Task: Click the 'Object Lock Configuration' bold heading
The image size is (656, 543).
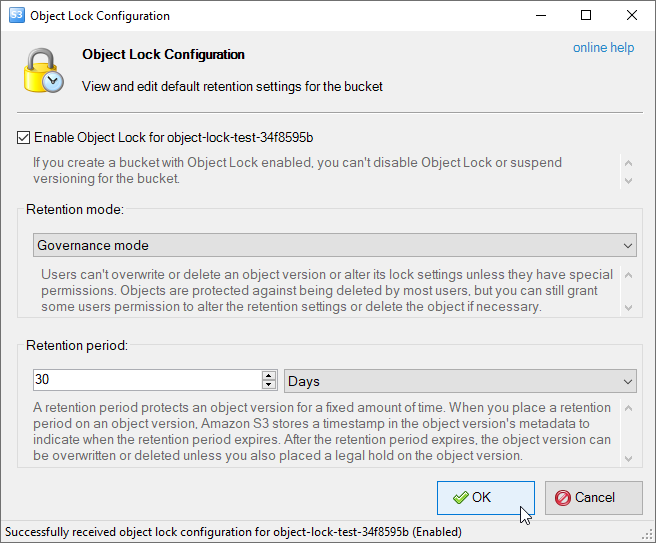Action: coord(163,54)
